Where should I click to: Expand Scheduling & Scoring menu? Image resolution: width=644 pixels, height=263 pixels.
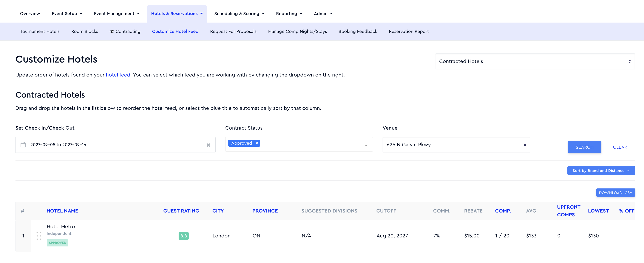239,14
